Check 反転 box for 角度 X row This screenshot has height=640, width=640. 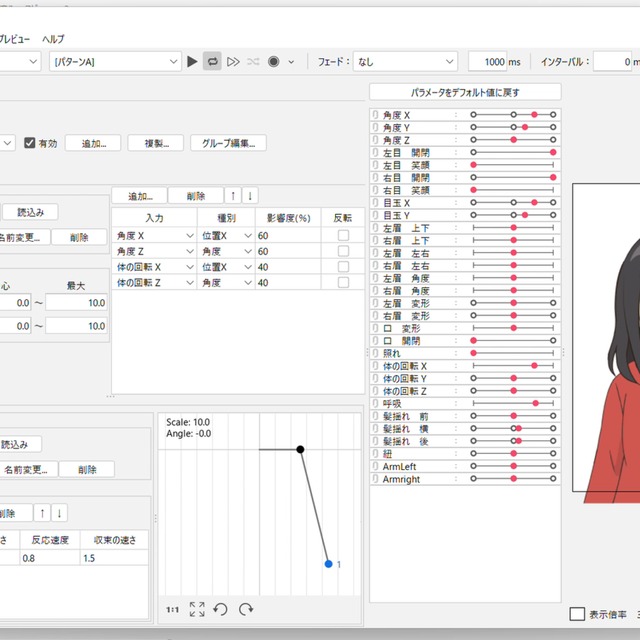pyautogui.click(x=343, y=236)
